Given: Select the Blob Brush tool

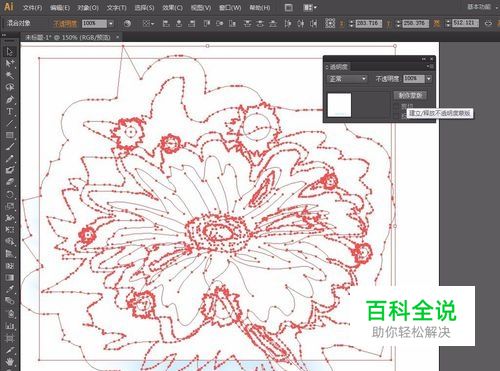Looking at the screenshot, I should coord(9,170).
